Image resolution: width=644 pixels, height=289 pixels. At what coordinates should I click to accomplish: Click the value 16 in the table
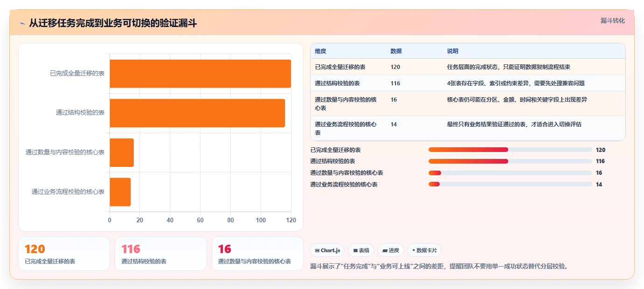click(x=394, y=100)
